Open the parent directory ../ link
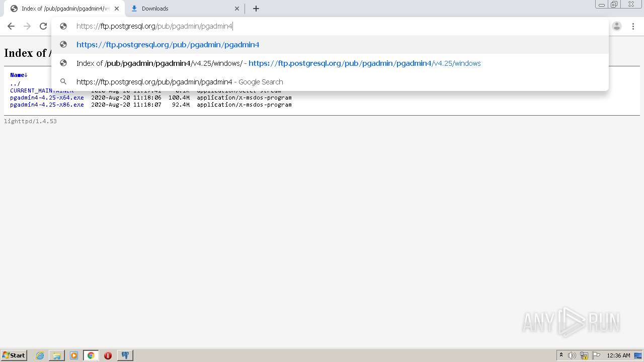This screenshot has height=362, width=644. tap(15, 83)
